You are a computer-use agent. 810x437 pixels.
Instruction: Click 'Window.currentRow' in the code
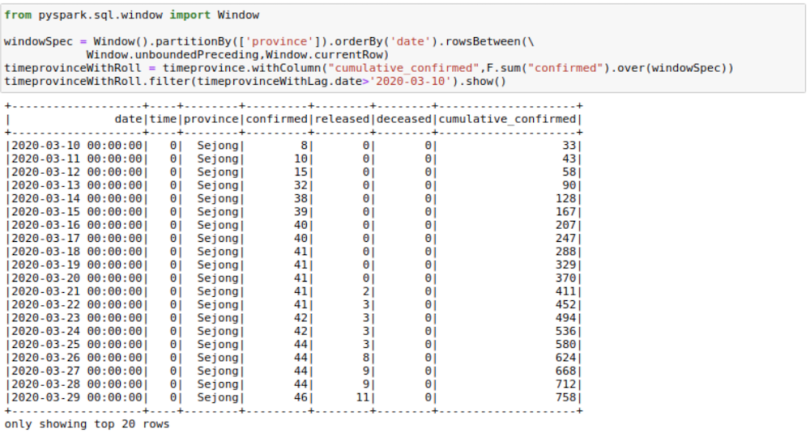324,55
